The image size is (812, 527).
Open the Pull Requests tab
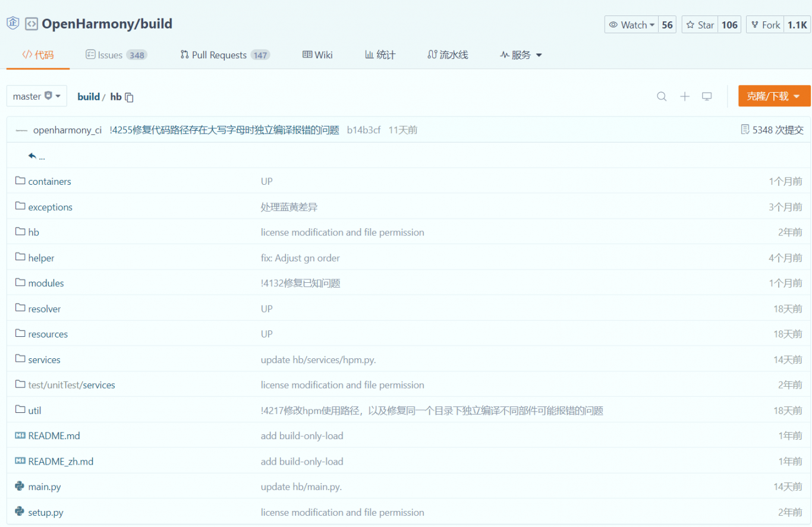[x=225, y=55]
